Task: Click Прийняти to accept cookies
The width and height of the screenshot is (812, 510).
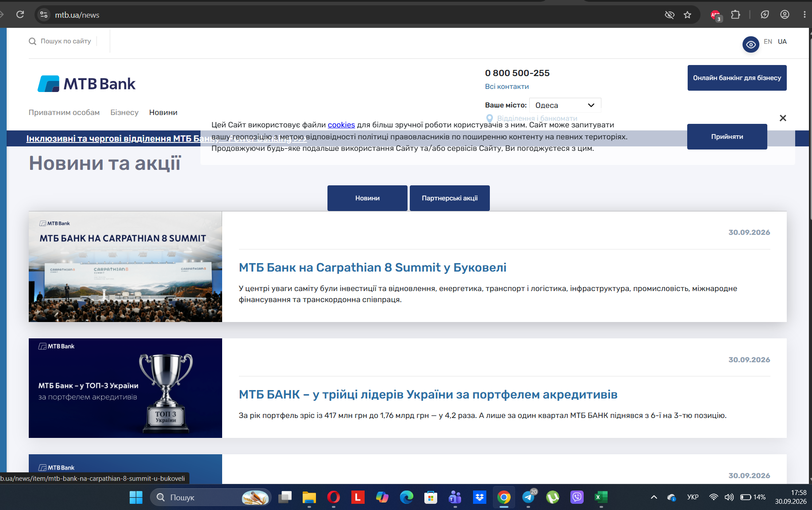Action: tap(727, 137)
